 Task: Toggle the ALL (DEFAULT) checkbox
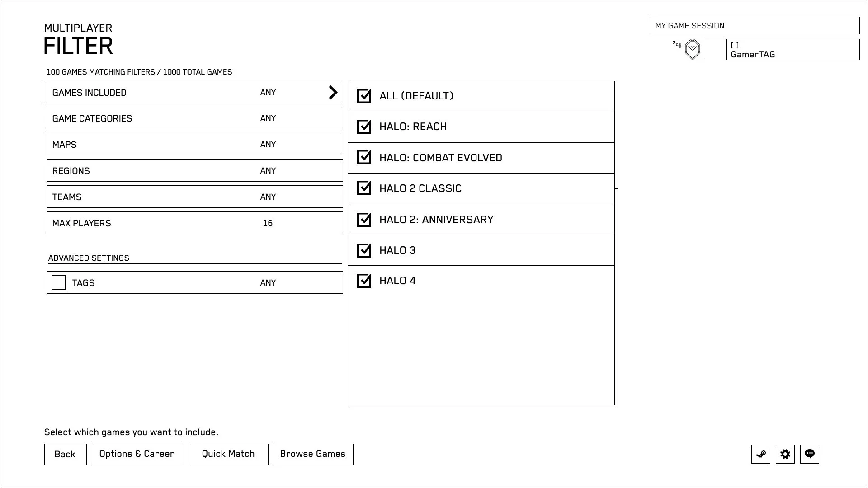coord(364,96)
